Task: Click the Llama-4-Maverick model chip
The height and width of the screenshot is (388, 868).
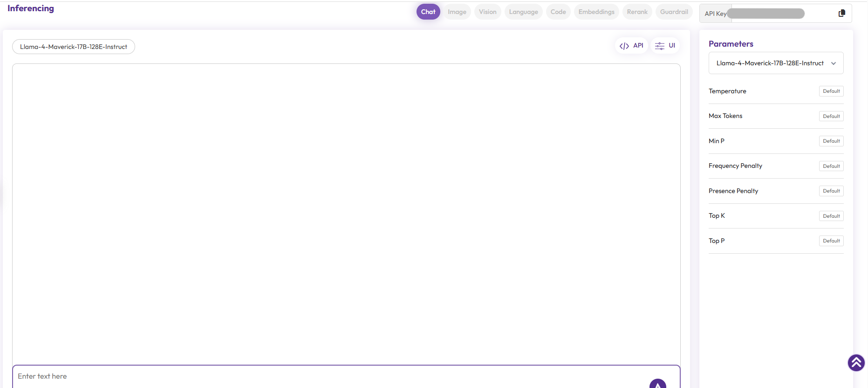Action: [x=74, y=47]
